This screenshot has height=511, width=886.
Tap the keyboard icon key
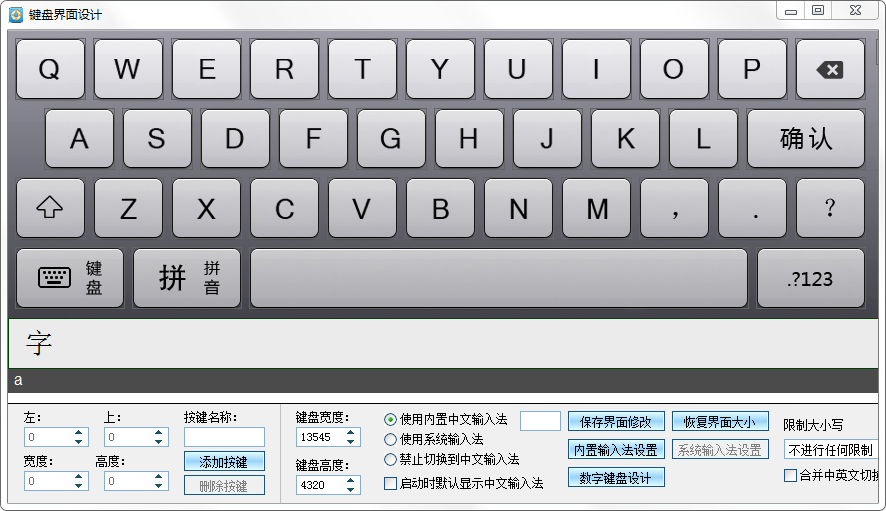click(70, 278)
